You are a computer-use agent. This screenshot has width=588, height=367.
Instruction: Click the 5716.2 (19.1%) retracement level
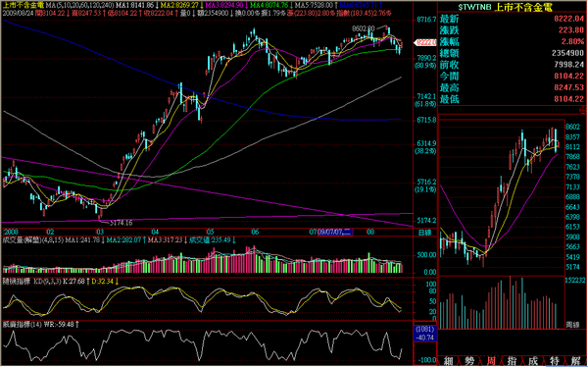coord(425,185)
